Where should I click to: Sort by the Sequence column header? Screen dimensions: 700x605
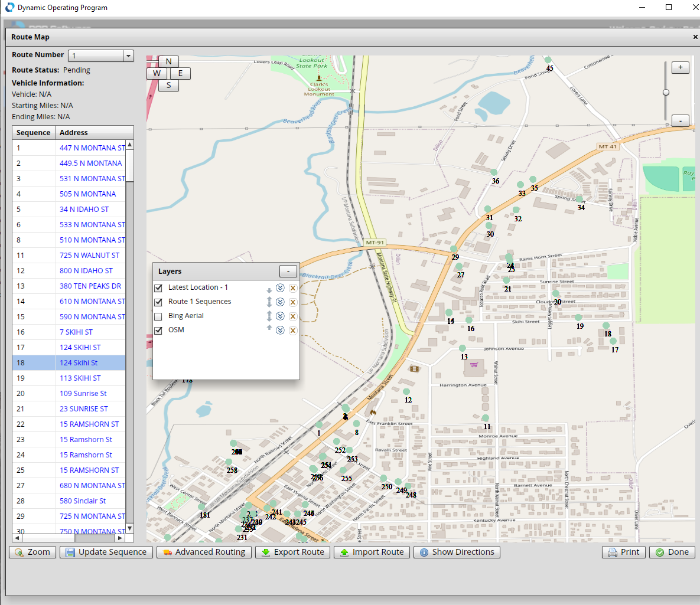click(34, 133)
